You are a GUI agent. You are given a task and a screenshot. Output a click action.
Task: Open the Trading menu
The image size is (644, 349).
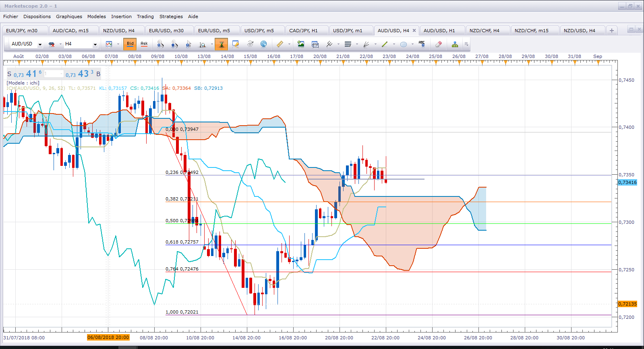point(145,17)
